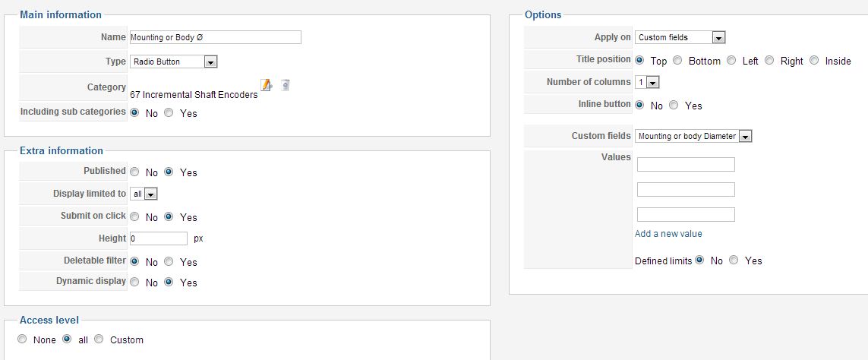The image size is (868, 360).
Task: Click the Add a new value link
Action: 668,234
